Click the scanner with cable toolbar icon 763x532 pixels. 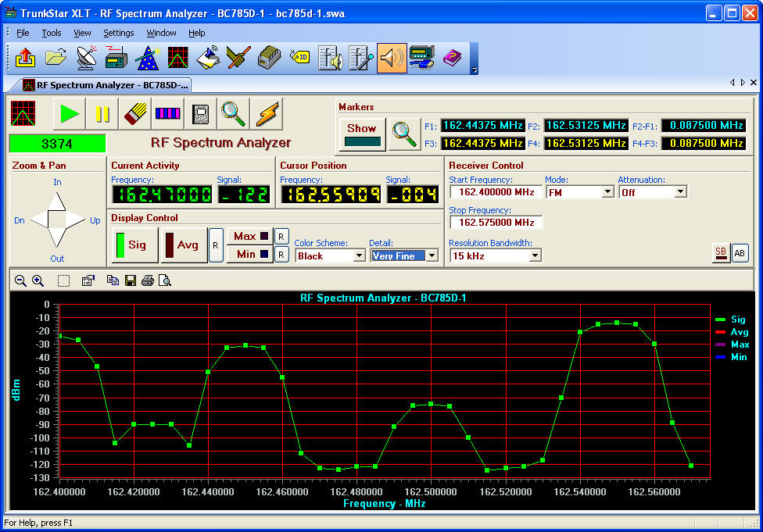click(422, 58)
